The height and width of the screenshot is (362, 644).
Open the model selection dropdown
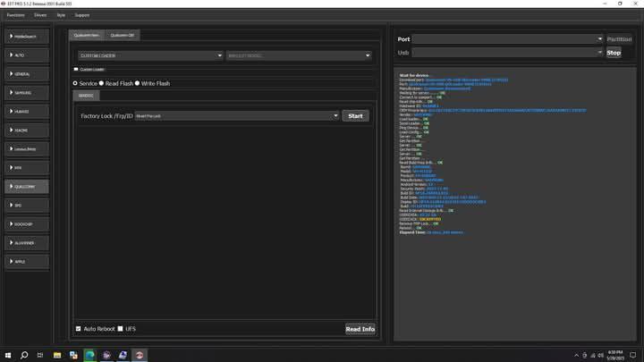tap(299, 55)
